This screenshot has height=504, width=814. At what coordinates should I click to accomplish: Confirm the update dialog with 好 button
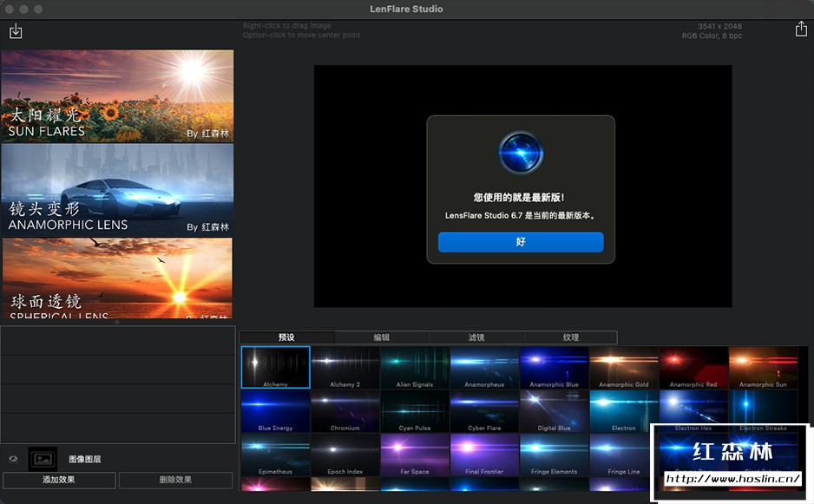coord(521,242)
